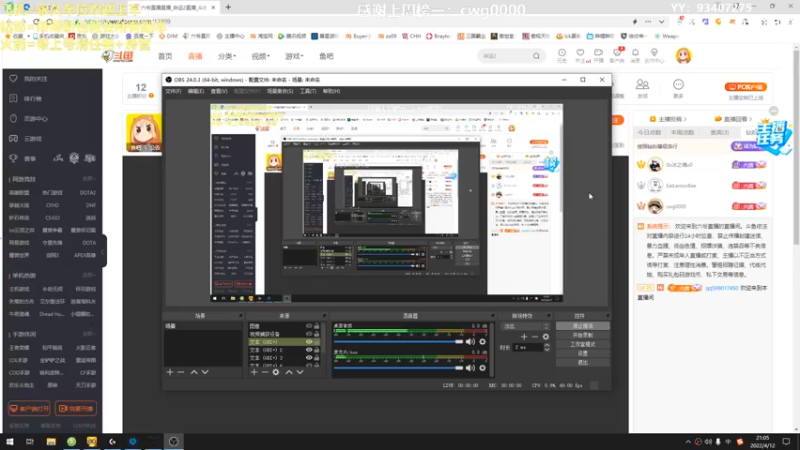Open desktop audio settings gear in the mixer
800x450 pixels.
(x=483, y=342)
